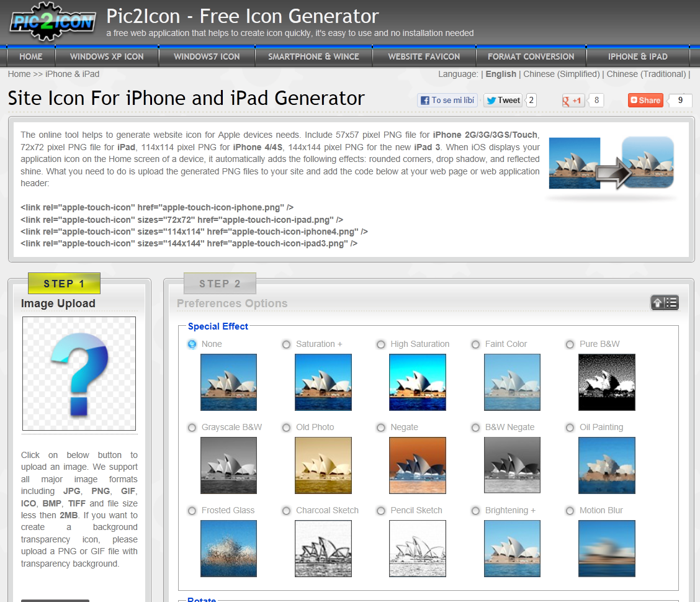The width and height of the screenshot is (700, 602).
Task: Click the High Saturation preview thumbnail
Action: 418,382
